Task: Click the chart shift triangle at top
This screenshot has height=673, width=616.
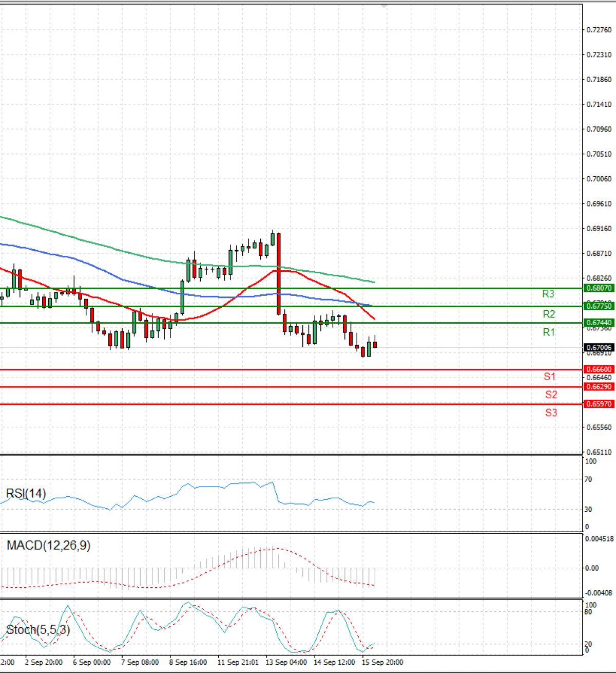Action: click(x=384, y=6)
